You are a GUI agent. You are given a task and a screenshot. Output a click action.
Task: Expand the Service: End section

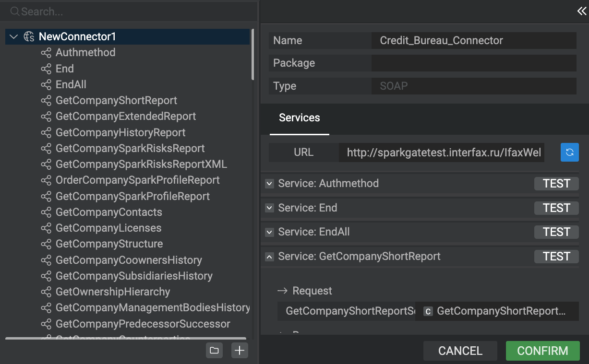pos(269,208)
